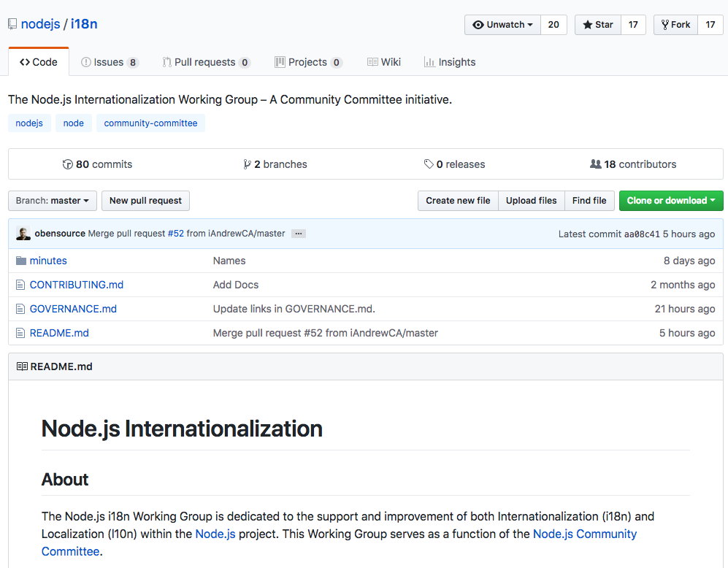The image size is (728, 568).
Task: View the 0 releases page
Action: pos(454,164)
